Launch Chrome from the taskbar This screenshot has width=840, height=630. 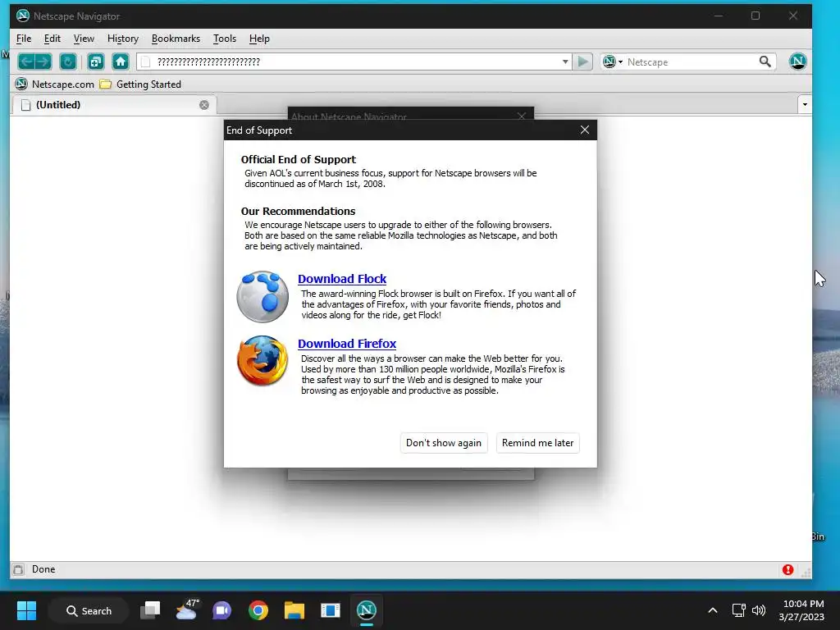coord(258,610)
